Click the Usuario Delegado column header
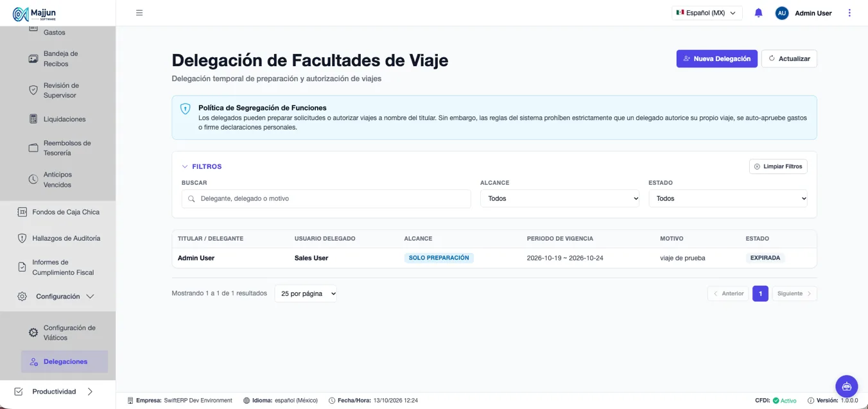This screenshot has height=409, width=868. [x=325, y=238]
